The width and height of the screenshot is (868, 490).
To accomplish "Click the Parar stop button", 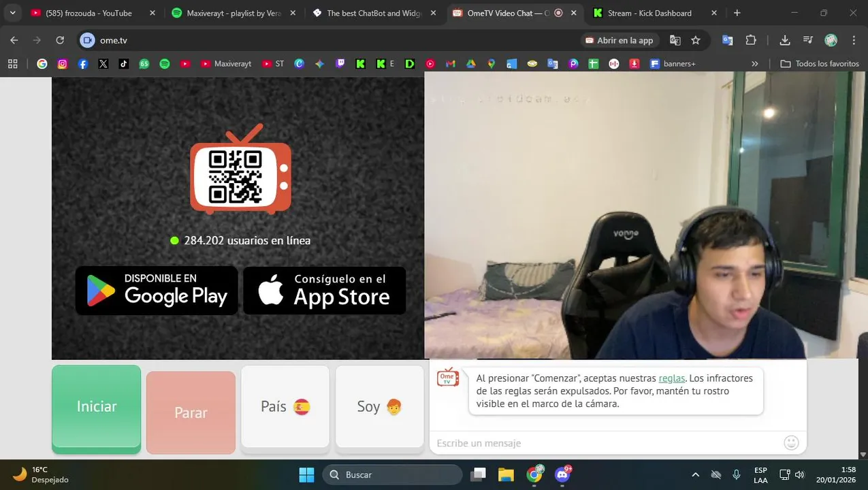I will pos(191,412).
